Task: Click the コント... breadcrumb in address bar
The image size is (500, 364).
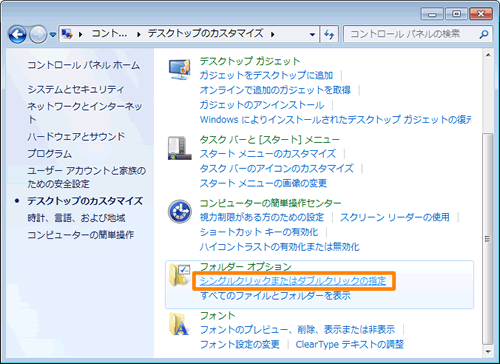Action: pyautogui.click(x=109, y=33)
